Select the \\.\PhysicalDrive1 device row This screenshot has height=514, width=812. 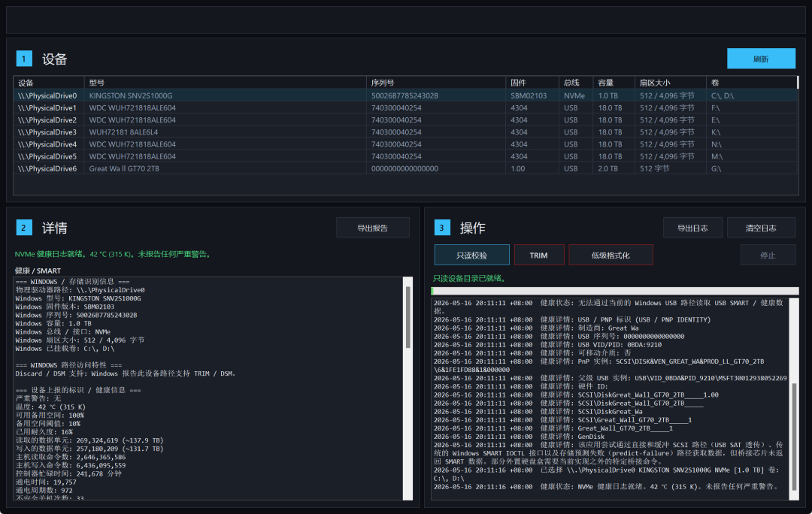point(405,107)
